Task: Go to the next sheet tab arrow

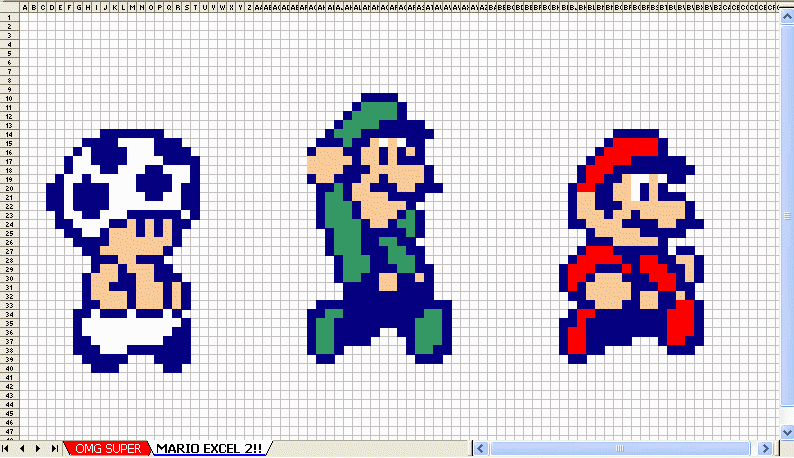Action: pyautogui.click(x=38, y=448)
